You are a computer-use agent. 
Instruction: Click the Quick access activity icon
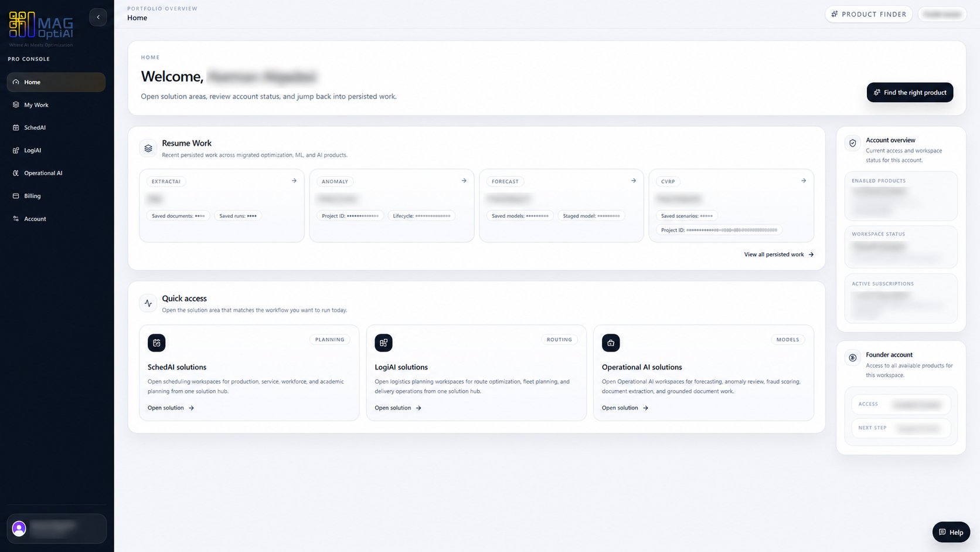click(x=148, y=303)
